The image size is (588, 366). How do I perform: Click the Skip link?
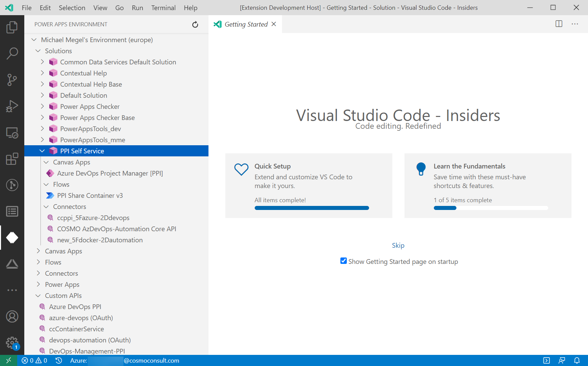(x=398, y=245)
